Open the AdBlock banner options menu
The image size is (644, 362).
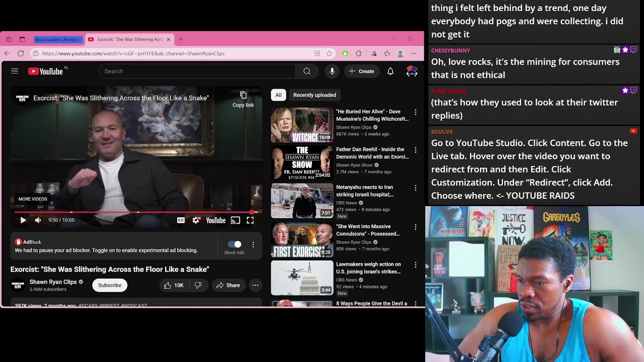click(253, 244)
